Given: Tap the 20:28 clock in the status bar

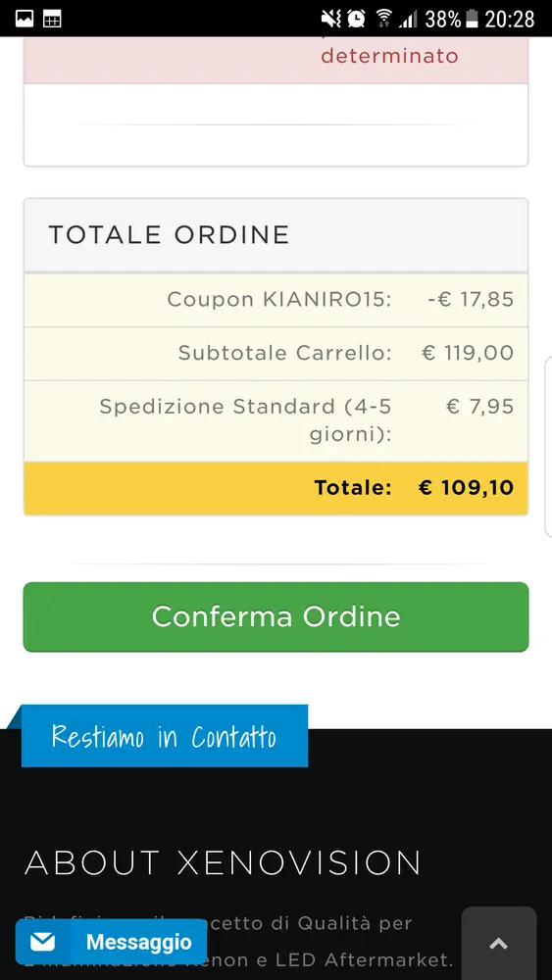Looking at the screenshot, I should click(510, 19).
